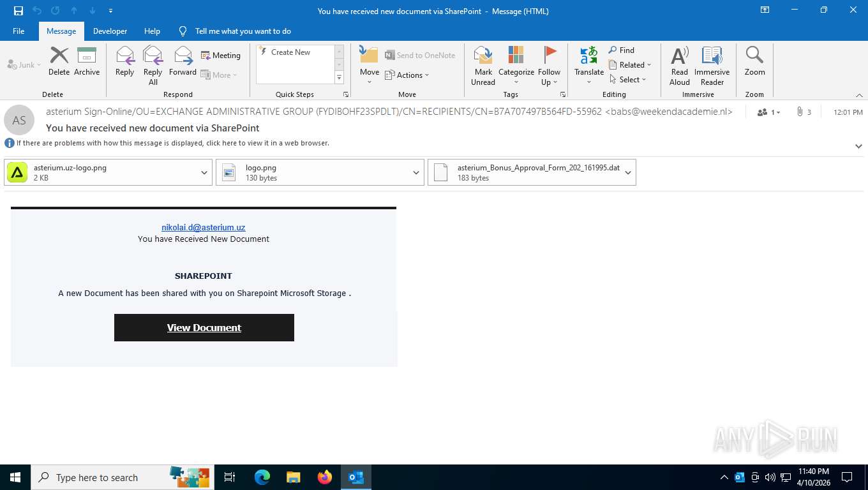Open the volume control in system tray

pos(770,477)
